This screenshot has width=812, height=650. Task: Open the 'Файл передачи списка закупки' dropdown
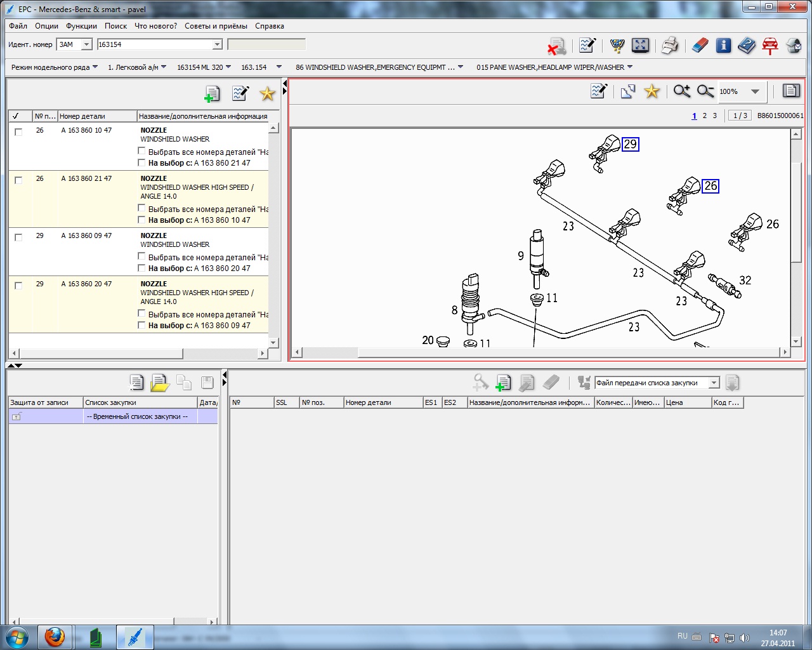(x=714, y=383)
